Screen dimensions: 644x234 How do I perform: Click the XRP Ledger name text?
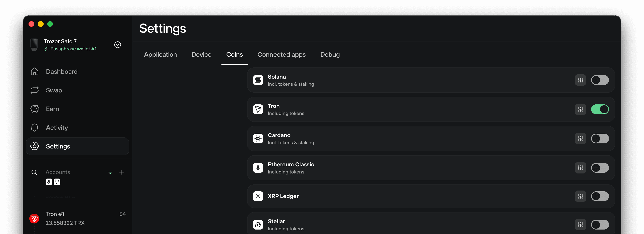283,196
